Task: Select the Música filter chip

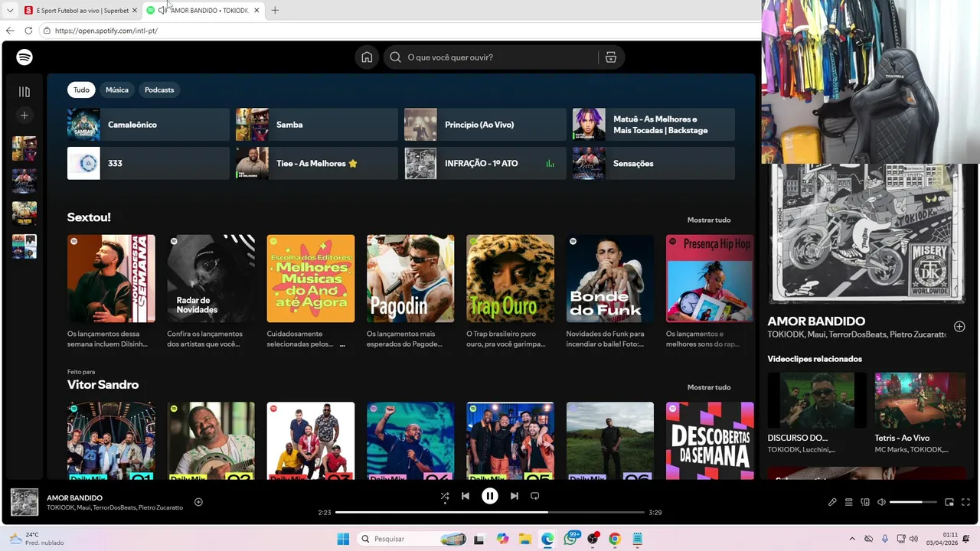Action: tap(117, 90)
